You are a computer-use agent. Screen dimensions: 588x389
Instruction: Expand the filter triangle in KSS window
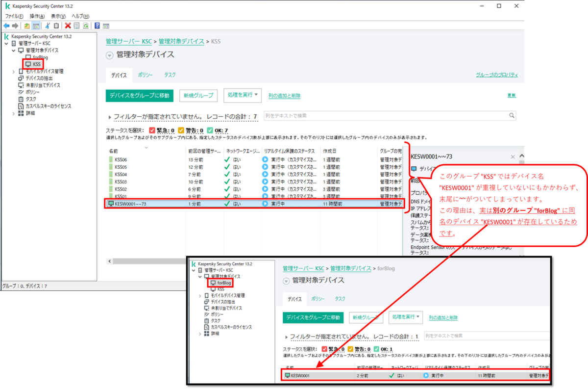[x=109, y=118]
